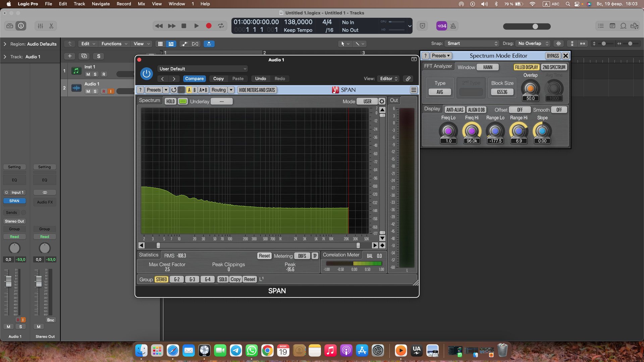Click the Audio 1 channel volume fader
This screenshot has height=362, width=644.
pyautogui.click(x=9, y=281)
